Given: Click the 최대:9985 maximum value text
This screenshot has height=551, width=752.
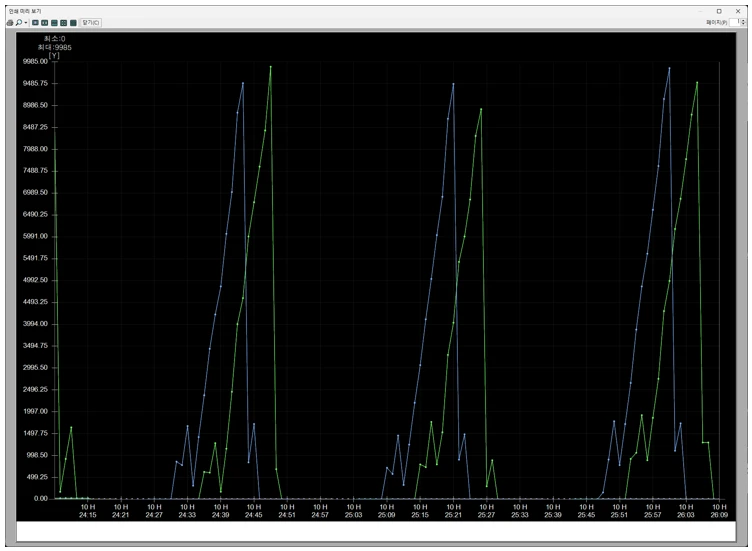Looking at the screenshot, I should coord(55,47).
